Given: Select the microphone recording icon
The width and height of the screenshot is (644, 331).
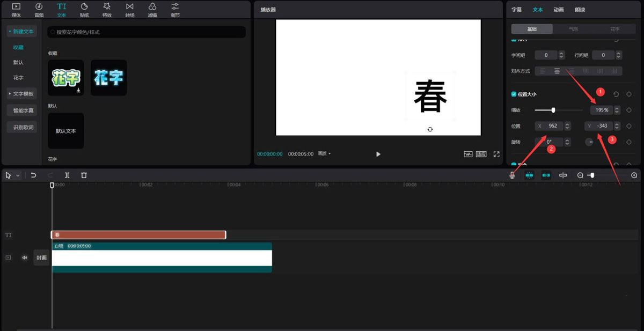Looking at the screenshot, I should pos(513,175).
